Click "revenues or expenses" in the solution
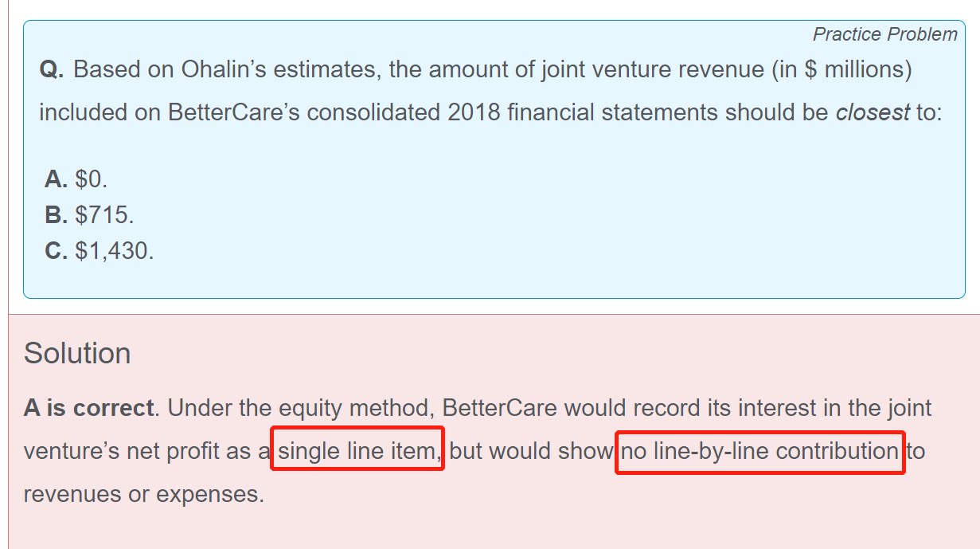The height and width of the screenshot is (549, 980). point(143,494)
